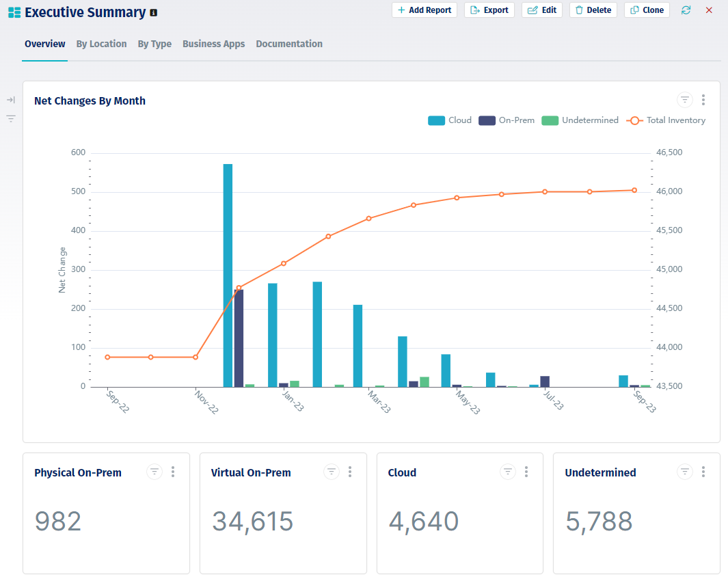Screen dimensions: 728x579
Task: Open the filter on Net Changes By Month
Action: click(x=684, y=100)
